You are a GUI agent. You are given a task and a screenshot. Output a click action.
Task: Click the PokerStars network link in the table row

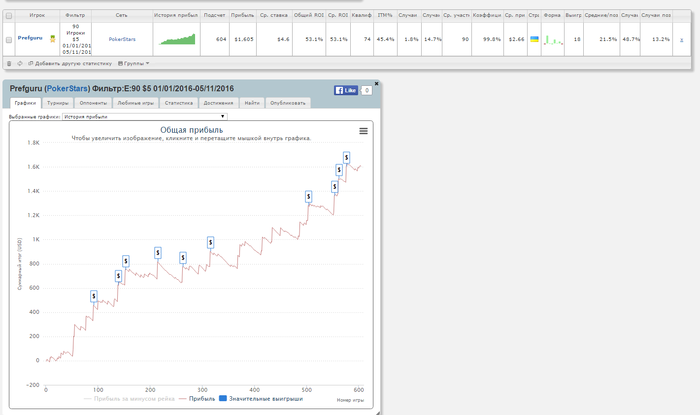(122, 39)
